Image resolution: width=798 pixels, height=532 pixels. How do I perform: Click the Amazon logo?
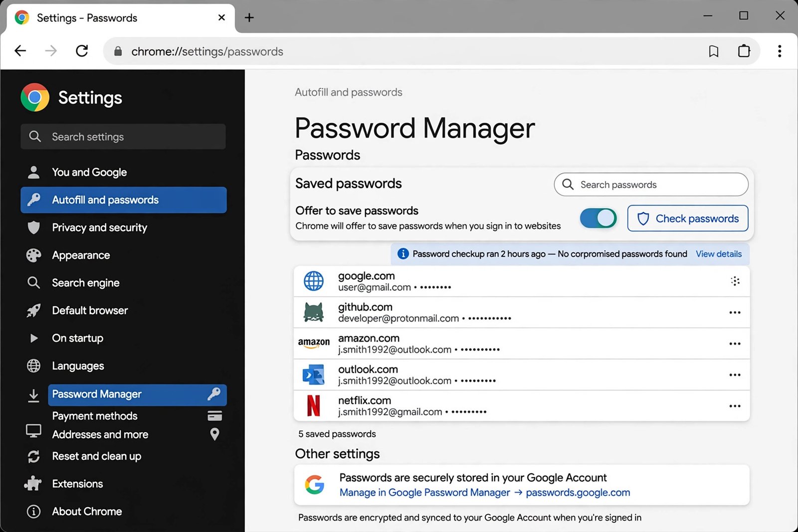(x=314, y=343)
